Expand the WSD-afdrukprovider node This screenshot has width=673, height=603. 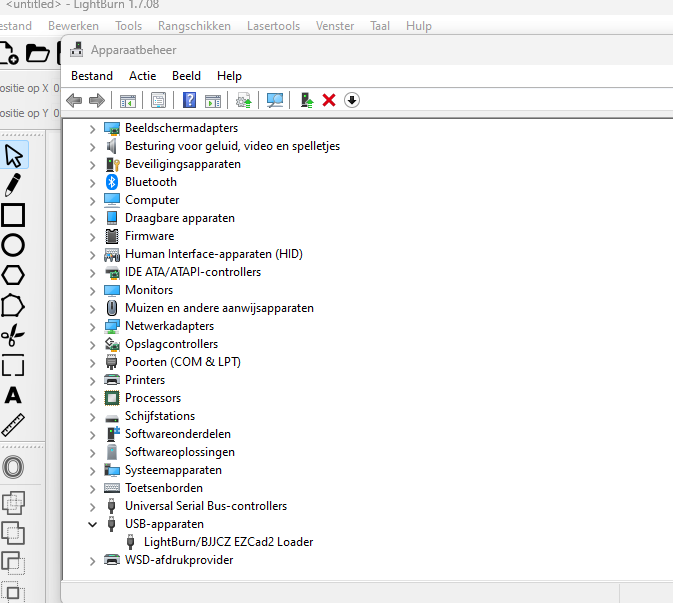click(x=92, y=561)
